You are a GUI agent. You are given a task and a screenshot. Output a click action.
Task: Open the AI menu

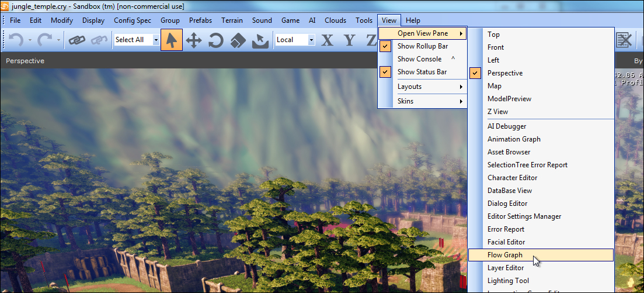pos(312,20)
